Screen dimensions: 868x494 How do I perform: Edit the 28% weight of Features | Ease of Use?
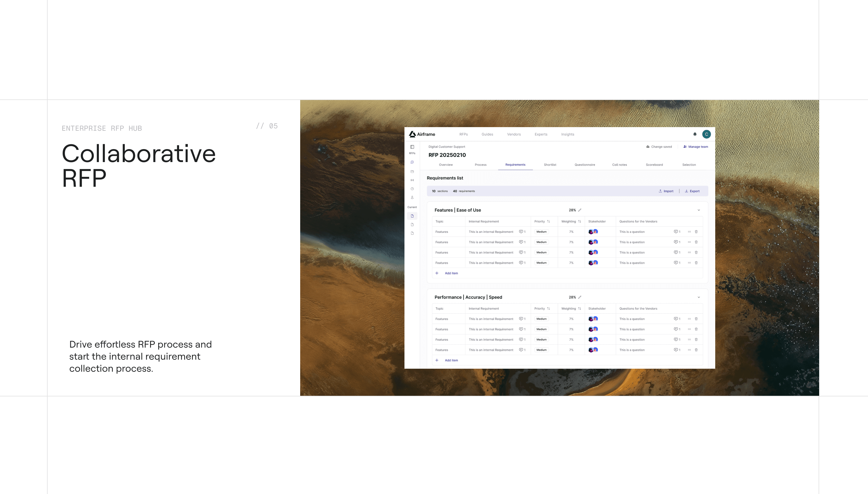[580, 210]
